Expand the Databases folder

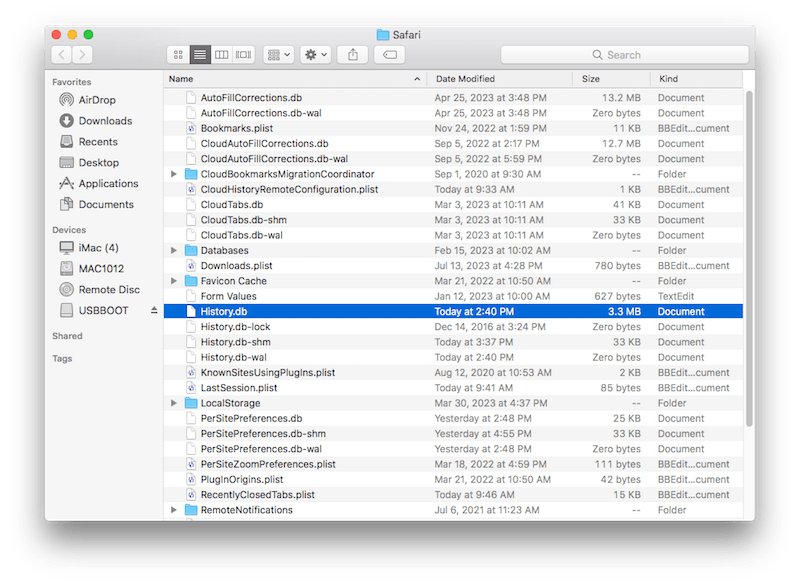174,250
